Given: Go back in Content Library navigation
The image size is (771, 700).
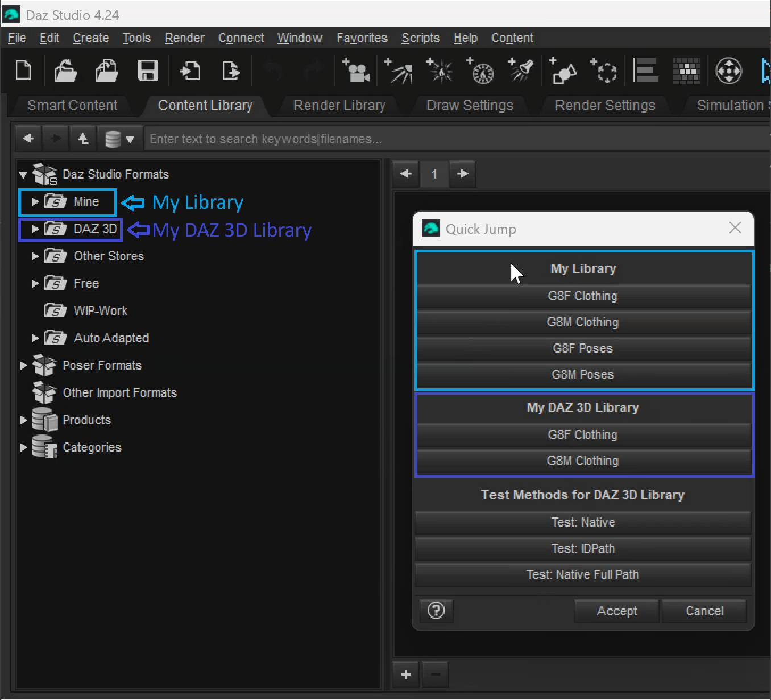Looking at the screenshot, I should point(28,139).
